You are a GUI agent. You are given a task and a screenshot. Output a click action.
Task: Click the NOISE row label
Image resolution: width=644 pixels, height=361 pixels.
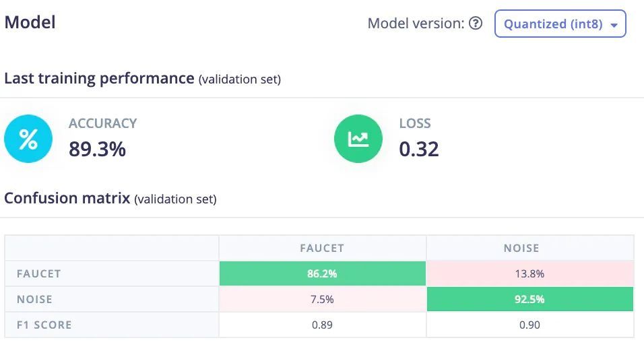tap(35, 299)
